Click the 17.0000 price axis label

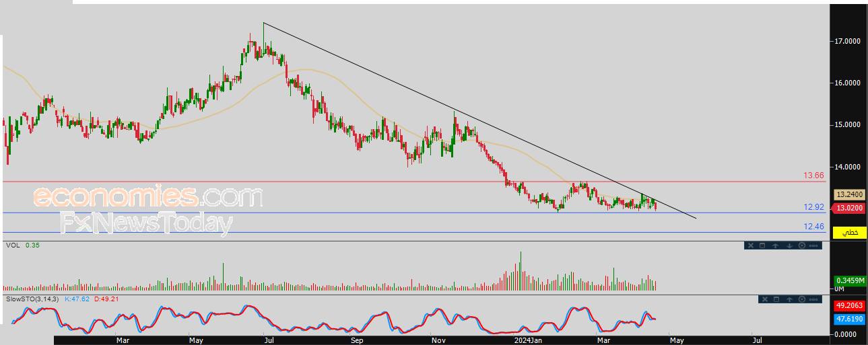pos(848,42)
